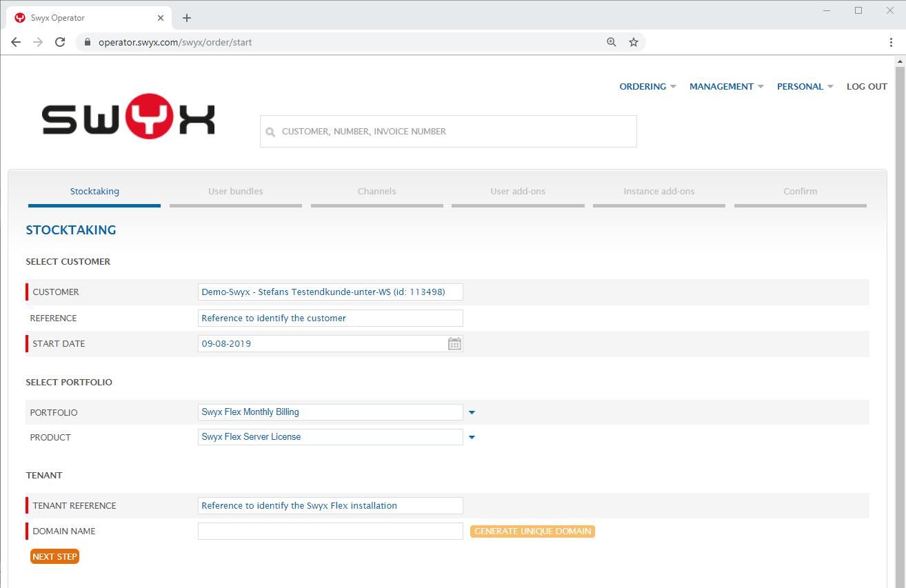Click the TENANT REFERENCE label
906x588 pixels.
point(74,506)
